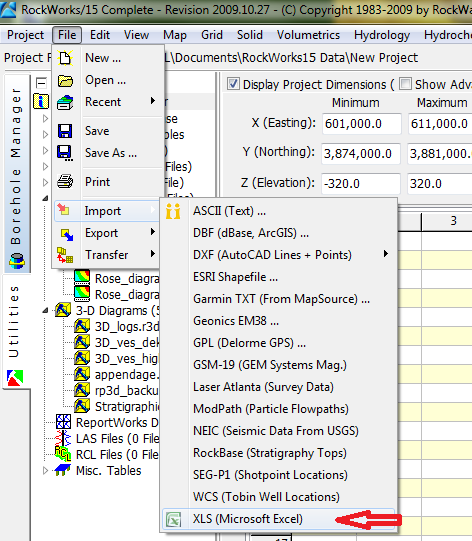Click the Excel XLS icon
Viewport: 472px width, 541px height.
point(173,519)
